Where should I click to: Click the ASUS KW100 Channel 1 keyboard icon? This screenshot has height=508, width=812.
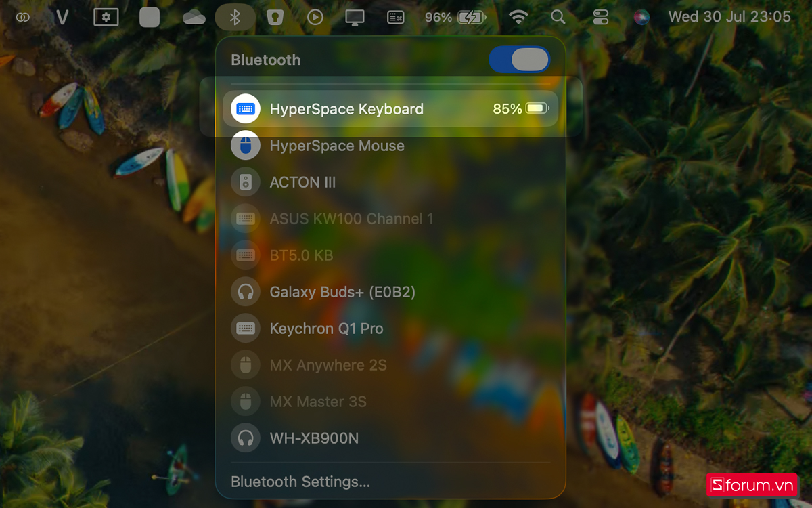coord(246,219)
